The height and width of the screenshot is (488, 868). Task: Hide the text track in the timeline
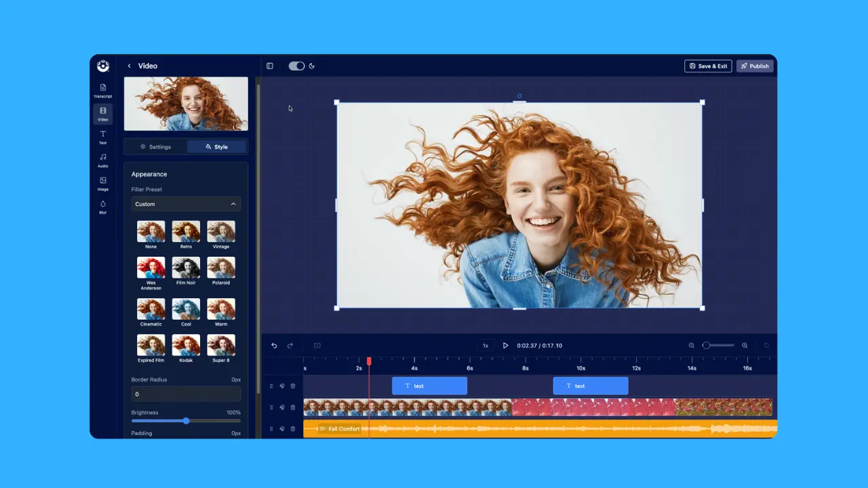[283, 386]
